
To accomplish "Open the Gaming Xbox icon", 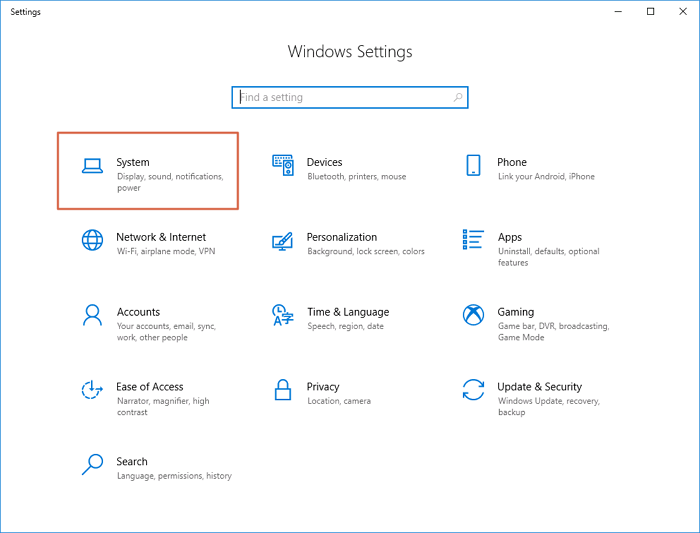I will [x=473, y=315].
